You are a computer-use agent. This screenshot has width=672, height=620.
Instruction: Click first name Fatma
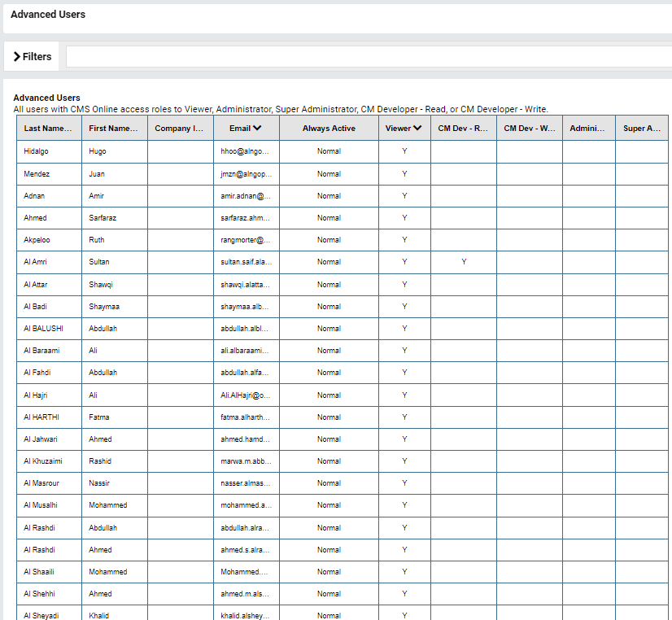[99, 417]
